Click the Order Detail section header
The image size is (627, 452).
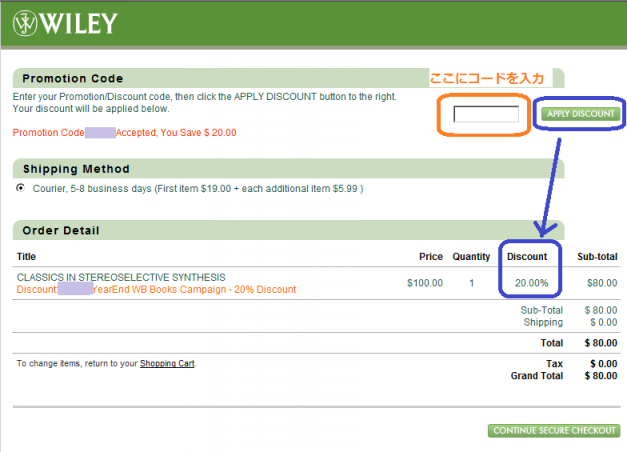pos(61,231)
